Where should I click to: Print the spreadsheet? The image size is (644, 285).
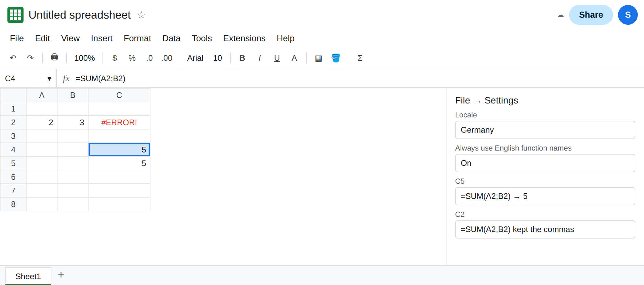click(54, 58)
